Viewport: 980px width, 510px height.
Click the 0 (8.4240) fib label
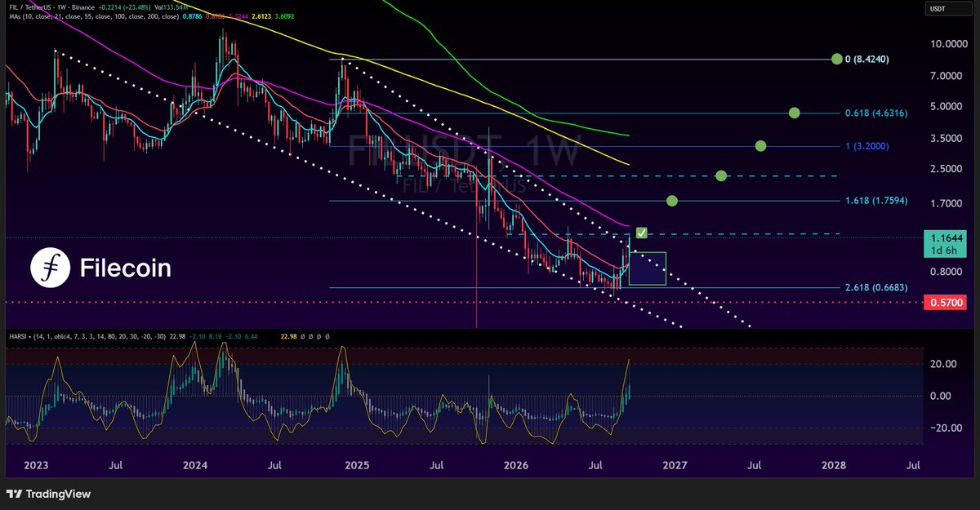[x=867, y=59]
